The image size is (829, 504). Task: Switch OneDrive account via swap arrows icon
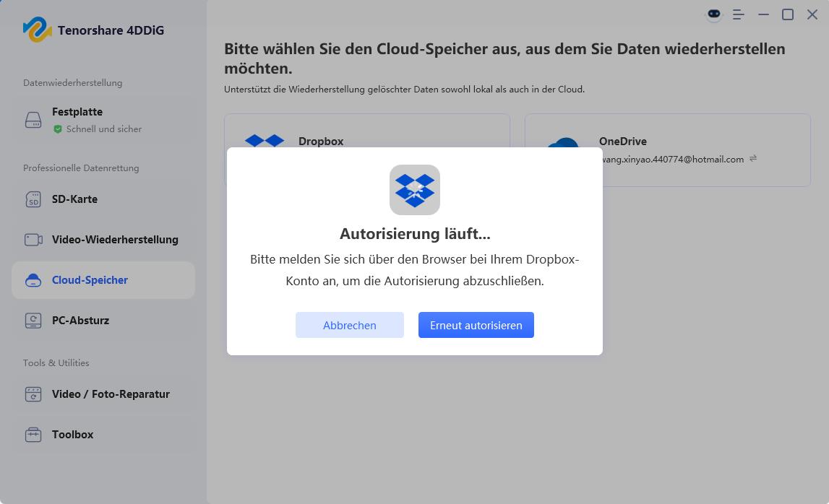click(x=752, y=159)
